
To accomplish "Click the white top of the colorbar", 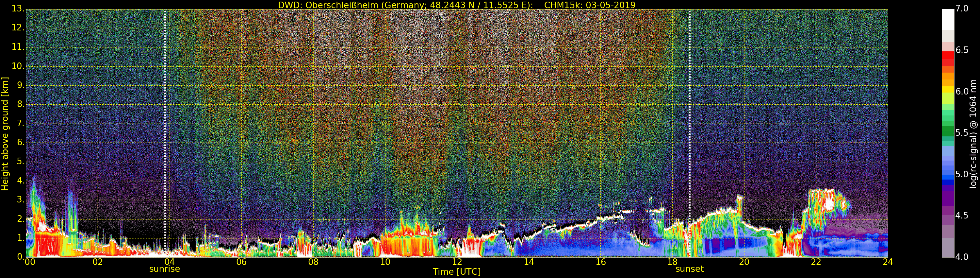I will pos(948,19).
